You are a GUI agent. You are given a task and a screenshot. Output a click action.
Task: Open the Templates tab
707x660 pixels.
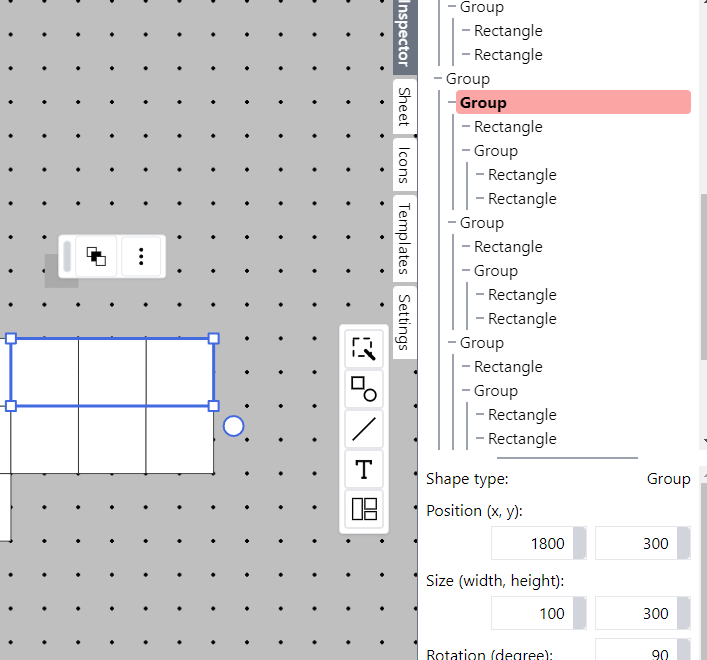point(404,238)
